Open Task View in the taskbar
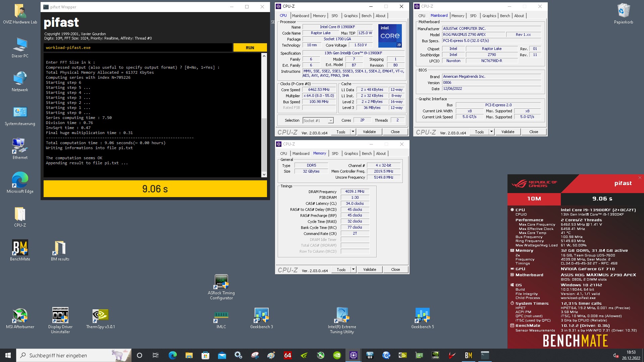This screenshot has height=362, width=644. click(155, 355)
